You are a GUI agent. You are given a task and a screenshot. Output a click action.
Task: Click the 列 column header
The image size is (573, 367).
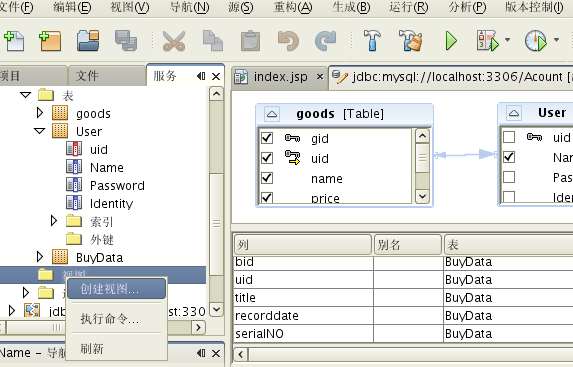click(303, 245)
